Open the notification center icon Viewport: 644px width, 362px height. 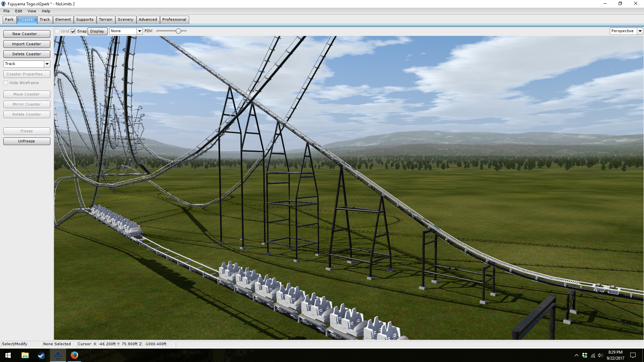coord(633,355)
